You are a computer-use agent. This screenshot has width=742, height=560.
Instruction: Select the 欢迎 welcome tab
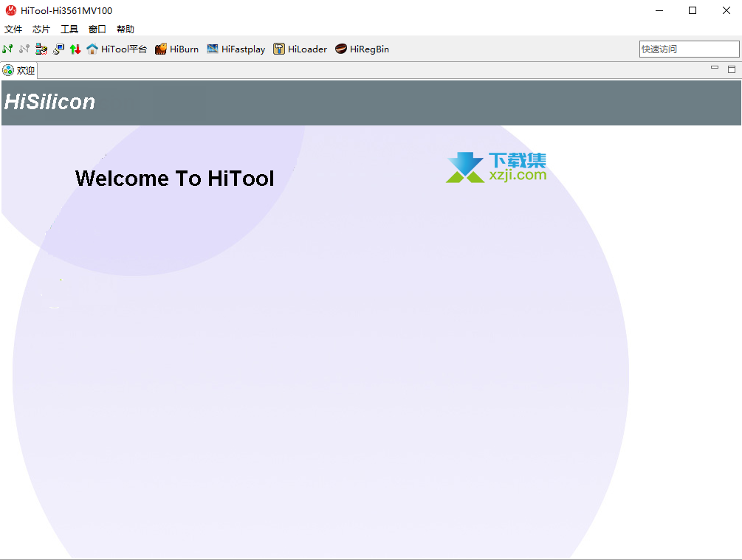[x=19, y=71]
